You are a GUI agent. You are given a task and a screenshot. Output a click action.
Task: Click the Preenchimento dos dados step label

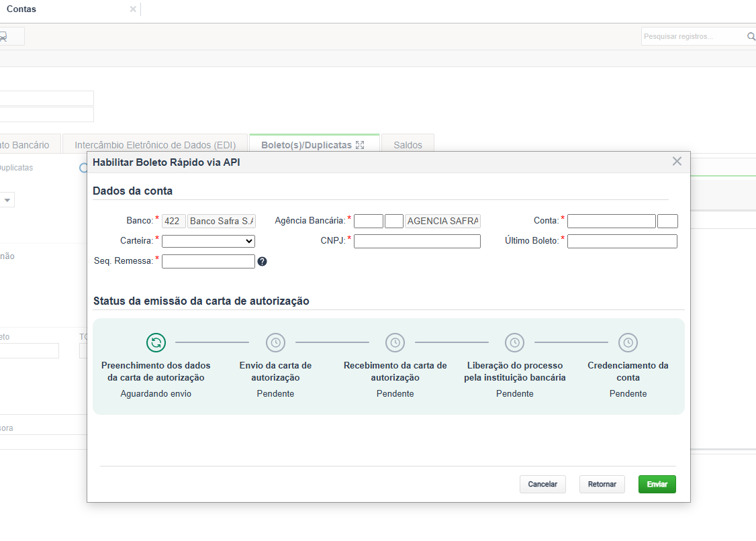click(156, 371)
